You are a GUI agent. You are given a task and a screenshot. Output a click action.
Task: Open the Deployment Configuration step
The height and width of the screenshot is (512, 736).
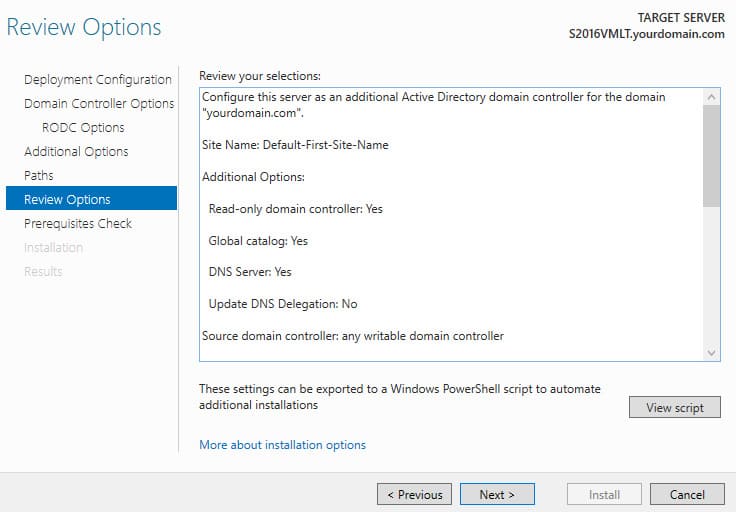point(98,80)
